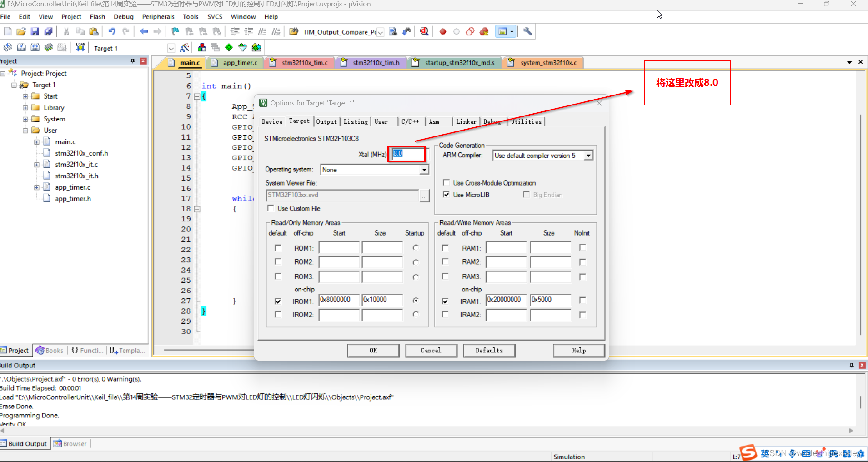
Task: Insert breakpoint red dot icon
Action: point(443,31)
